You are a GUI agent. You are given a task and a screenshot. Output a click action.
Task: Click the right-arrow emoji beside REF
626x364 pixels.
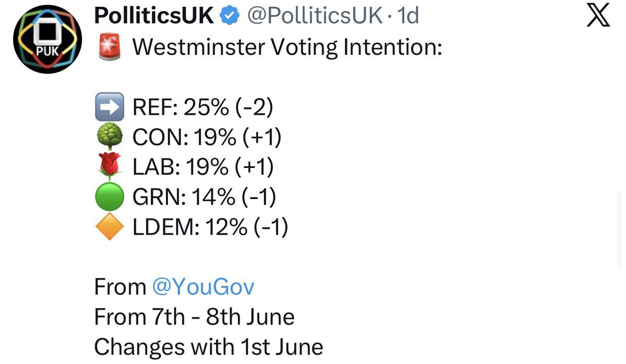tap(110, 107)
